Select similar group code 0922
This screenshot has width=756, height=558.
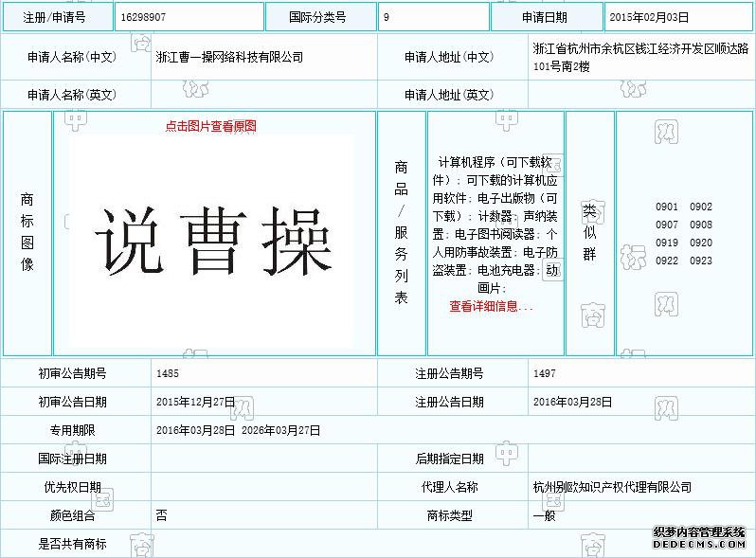pos(667,261)
